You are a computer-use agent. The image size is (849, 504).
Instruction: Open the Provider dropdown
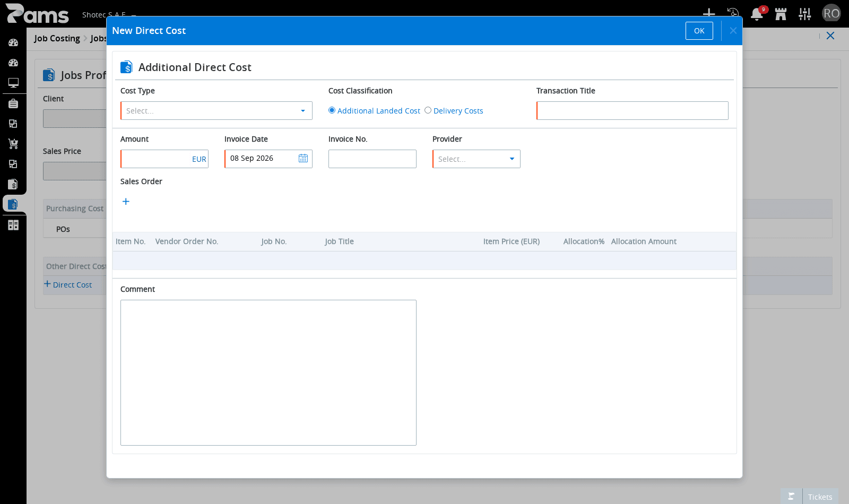[x=477, y=159]
